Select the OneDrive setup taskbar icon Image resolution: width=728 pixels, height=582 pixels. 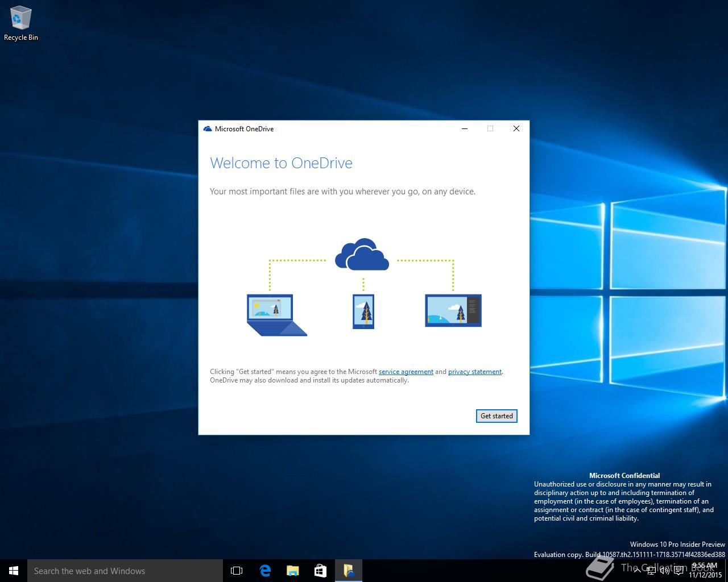349,571
